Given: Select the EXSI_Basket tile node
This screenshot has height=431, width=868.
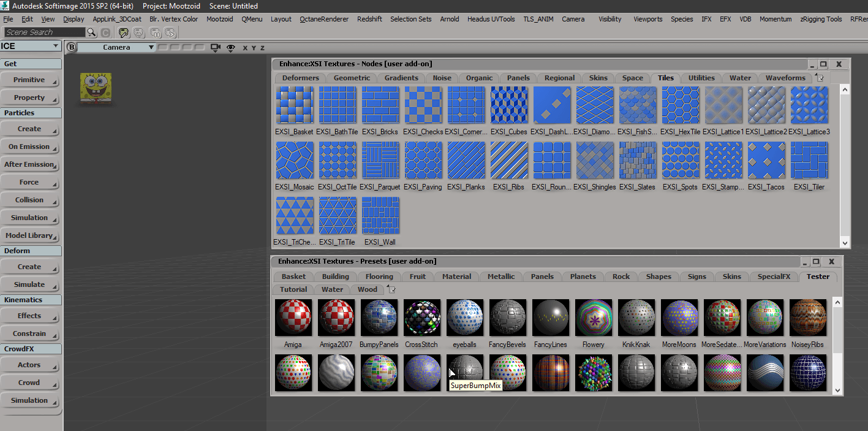Looking at the screenshot, I should (295, 105).
